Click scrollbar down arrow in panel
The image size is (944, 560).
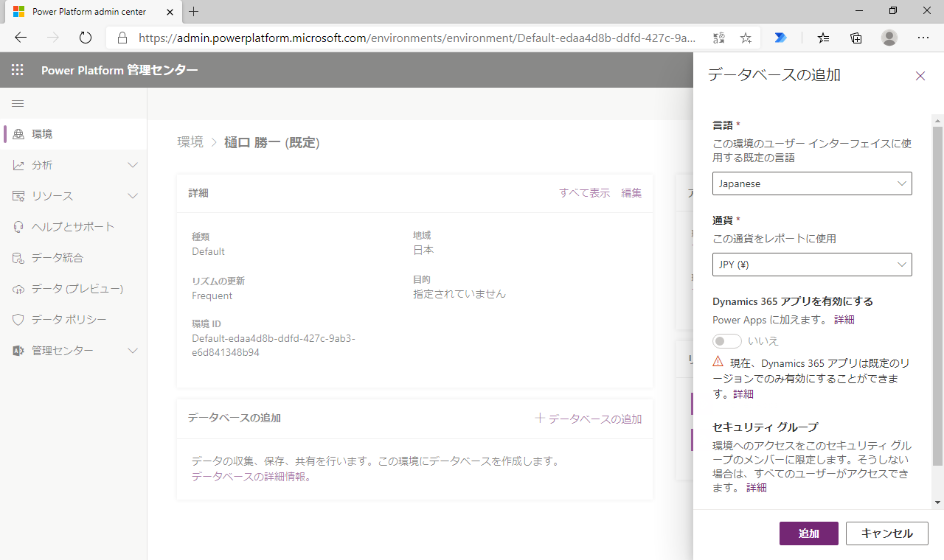pos(938,503)
